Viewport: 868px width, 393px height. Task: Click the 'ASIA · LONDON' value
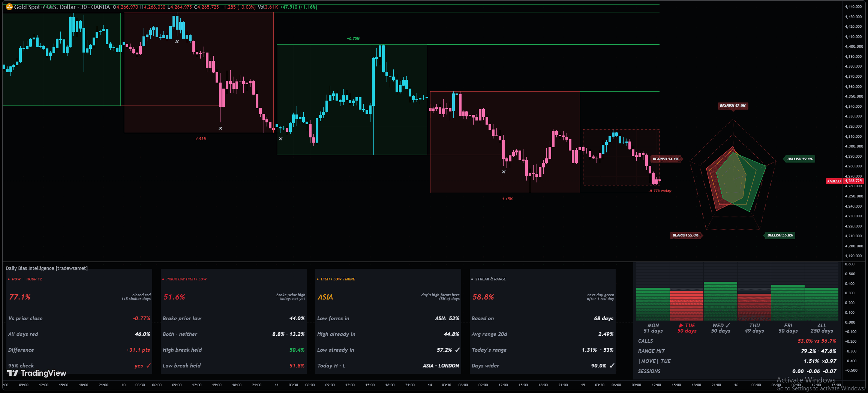pyautogui.click(x=441, y=366)
